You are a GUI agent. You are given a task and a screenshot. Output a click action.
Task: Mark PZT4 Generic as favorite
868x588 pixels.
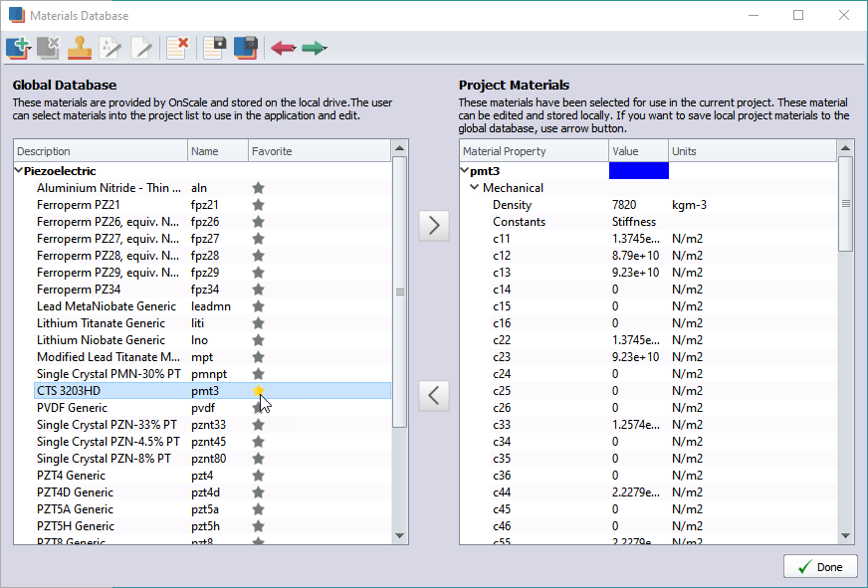click(x=258, y=476)
